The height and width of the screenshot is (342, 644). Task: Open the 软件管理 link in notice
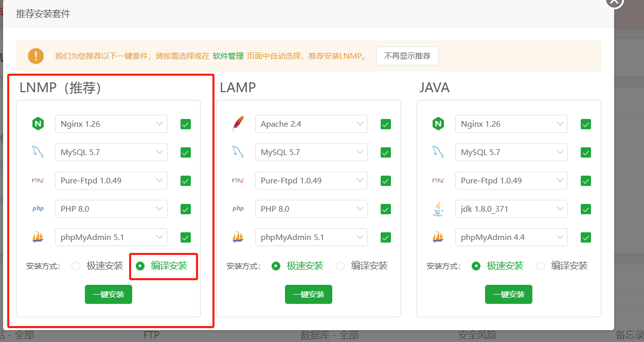click(228, 56)
